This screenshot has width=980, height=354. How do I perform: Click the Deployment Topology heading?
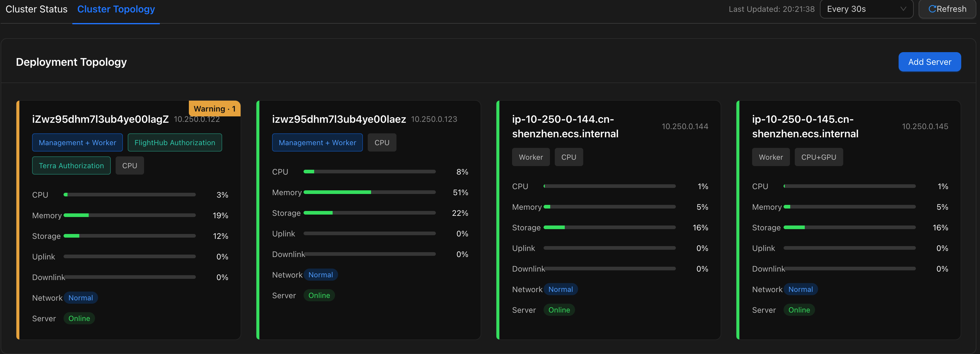point(71,62)
